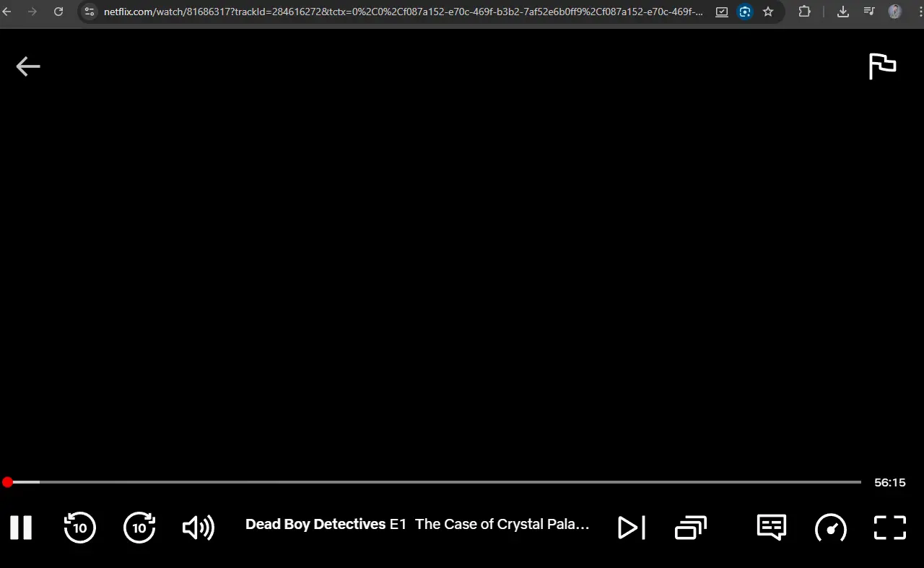Click the remaining time 56:15
Image resolution: width=924 pixels, height=568 pixels.
tap(890, 482)
